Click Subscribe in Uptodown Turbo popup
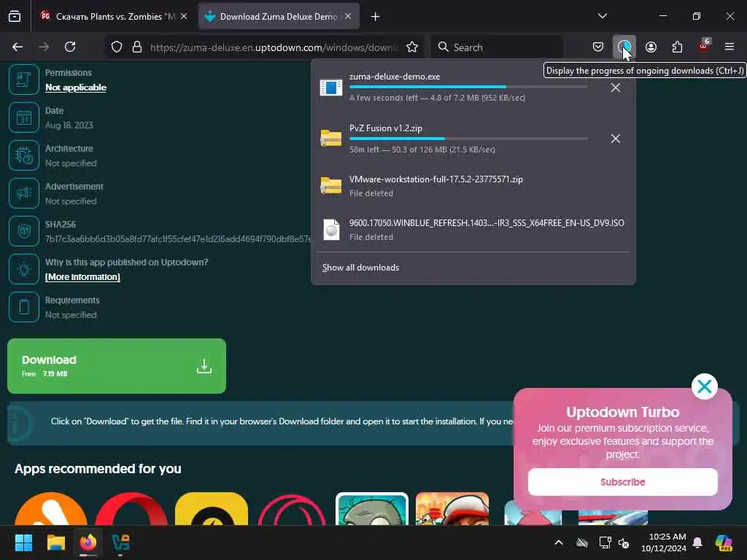The width and height of the screenshot is (747, 560). pos(623,482)
